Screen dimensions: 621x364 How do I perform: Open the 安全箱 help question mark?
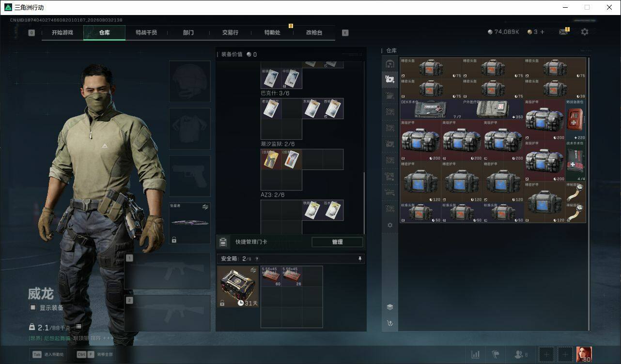pos(257,259)
